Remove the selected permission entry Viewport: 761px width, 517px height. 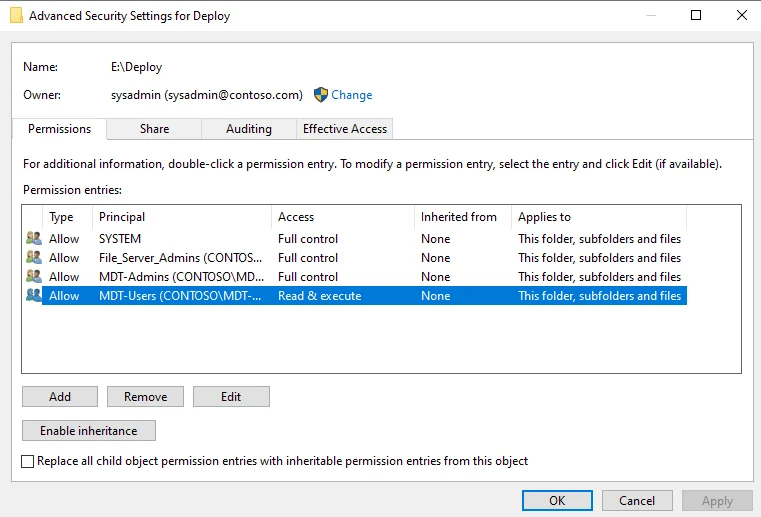[145, 397]
